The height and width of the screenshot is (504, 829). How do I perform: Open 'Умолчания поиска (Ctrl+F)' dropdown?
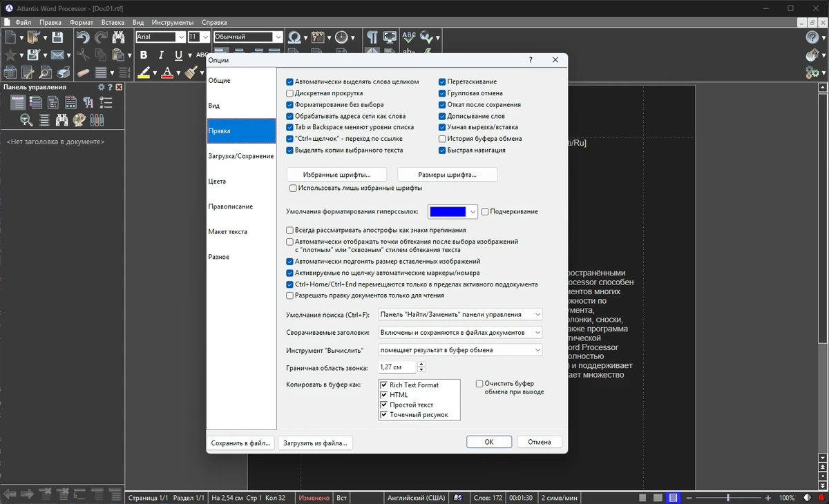(461, 314)
